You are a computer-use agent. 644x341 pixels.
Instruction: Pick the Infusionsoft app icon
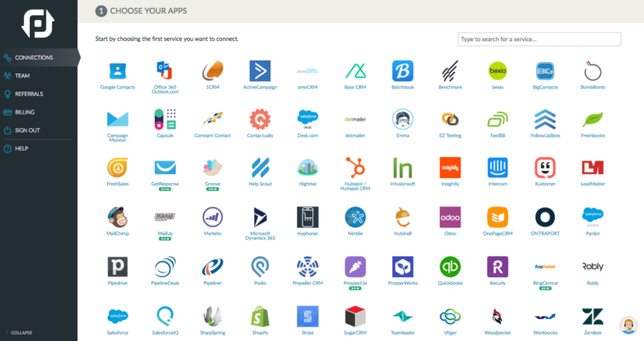coord(402,168)
